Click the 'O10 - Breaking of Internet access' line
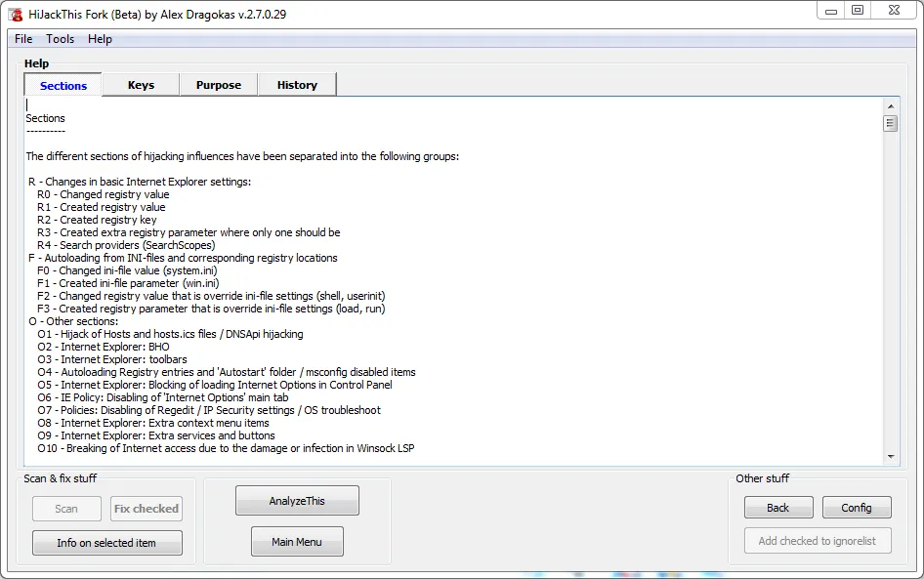This screenshot has width=924, height=579. pyautogui.click(x=226, y=448)
